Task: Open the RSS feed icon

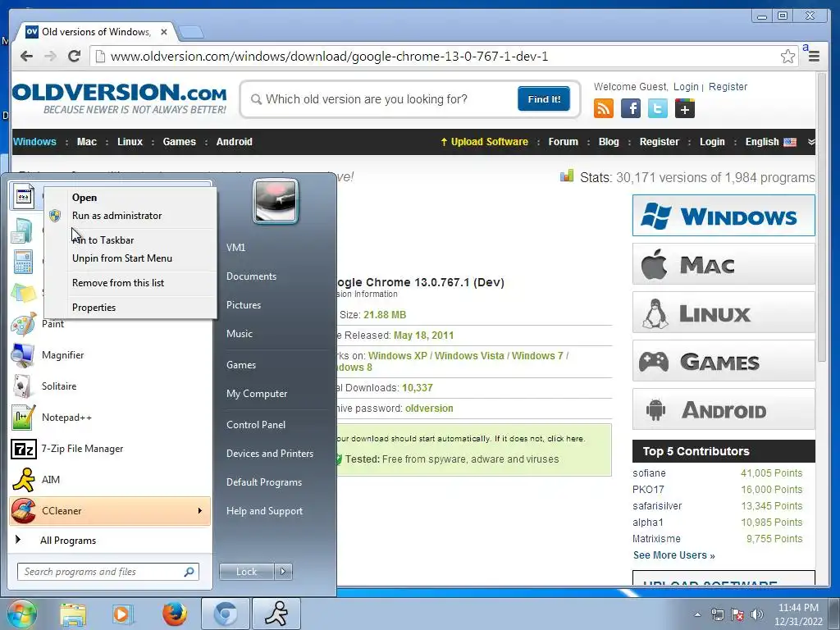Action: pos(603,108)
